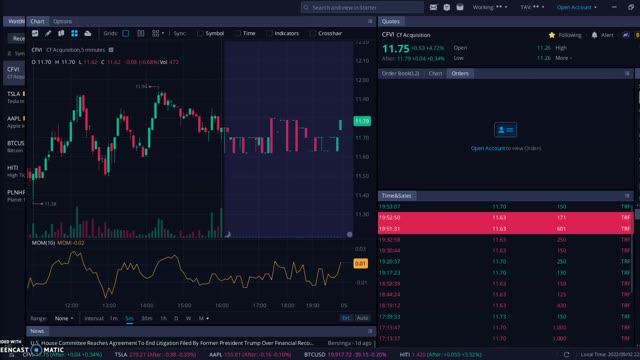This screenshot has height=360, width=640.
Task: Click the search magnifier icon
Action: pyautogui.click(x=306, y=7)
